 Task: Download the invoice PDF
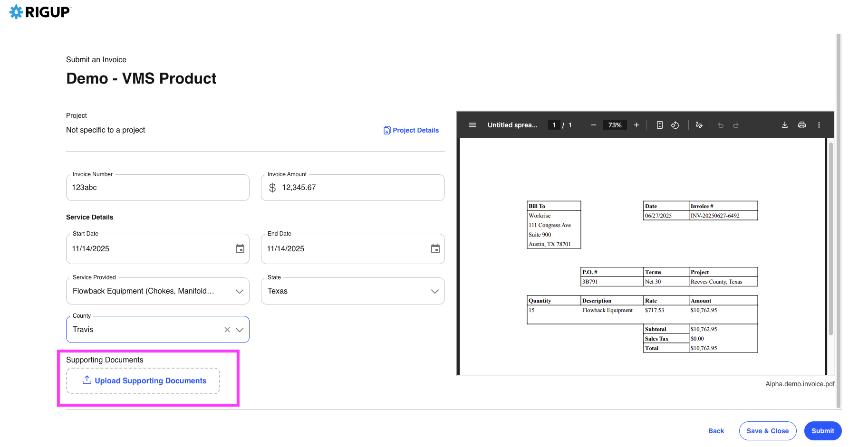(x=785, y=125)
